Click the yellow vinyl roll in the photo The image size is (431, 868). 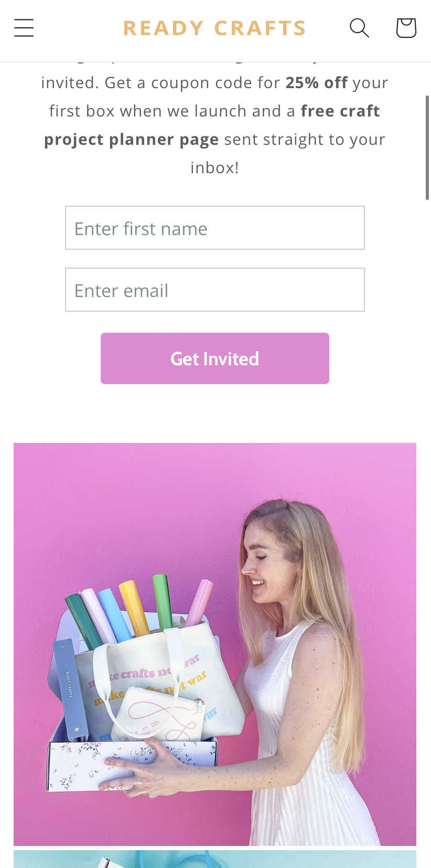click(x=135, y=608)
